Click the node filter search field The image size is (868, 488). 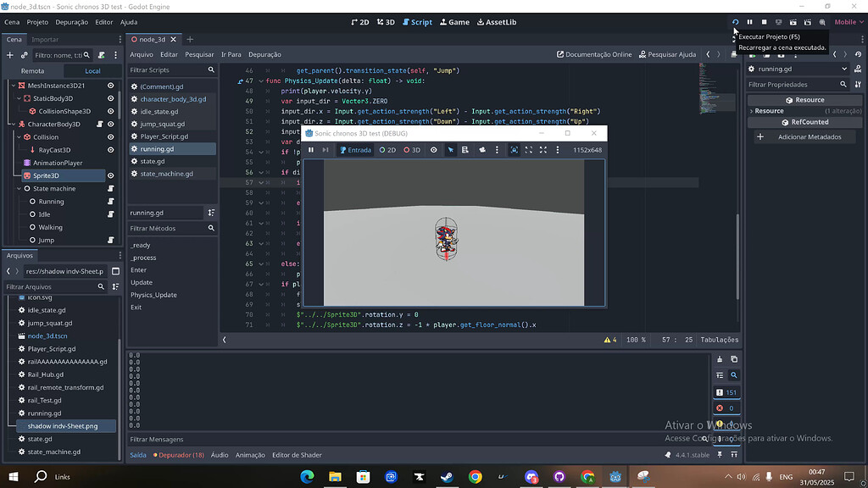point(61,55)
